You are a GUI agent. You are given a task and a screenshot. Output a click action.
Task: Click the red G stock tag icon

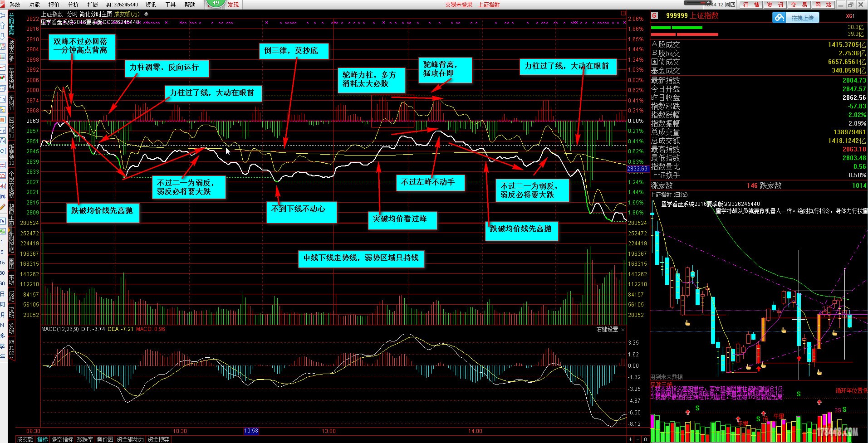[x=654, y=16]
